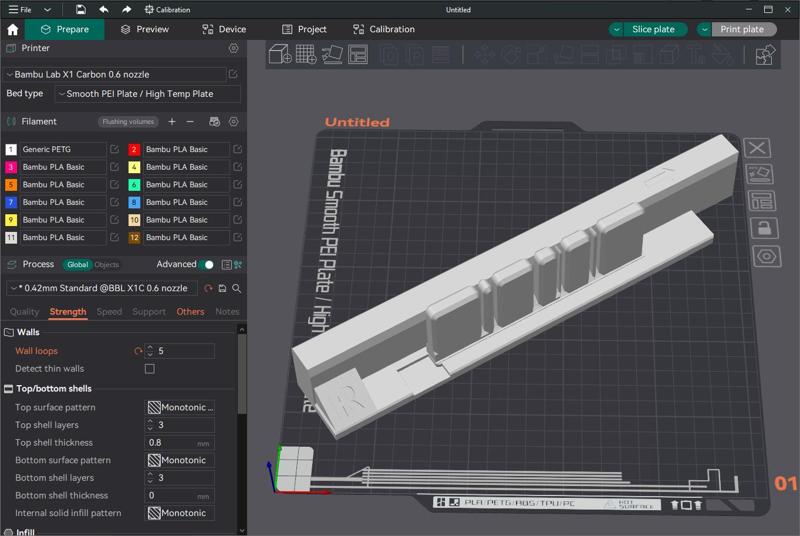Click the Slice plate button
This screenshot has height=536, width=800.
pyautogui.click(x=652, y=29)
